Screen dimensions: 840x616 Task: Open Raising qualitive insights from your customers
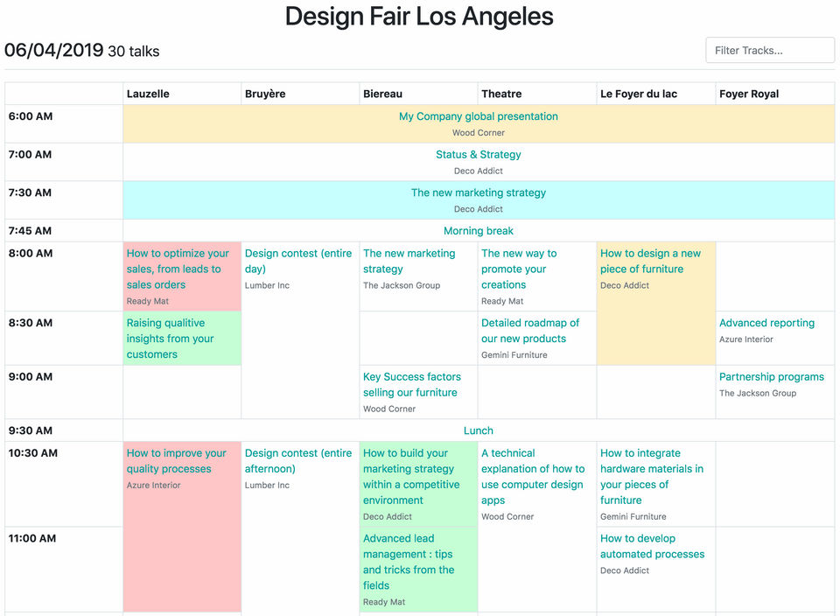[171, 339]
